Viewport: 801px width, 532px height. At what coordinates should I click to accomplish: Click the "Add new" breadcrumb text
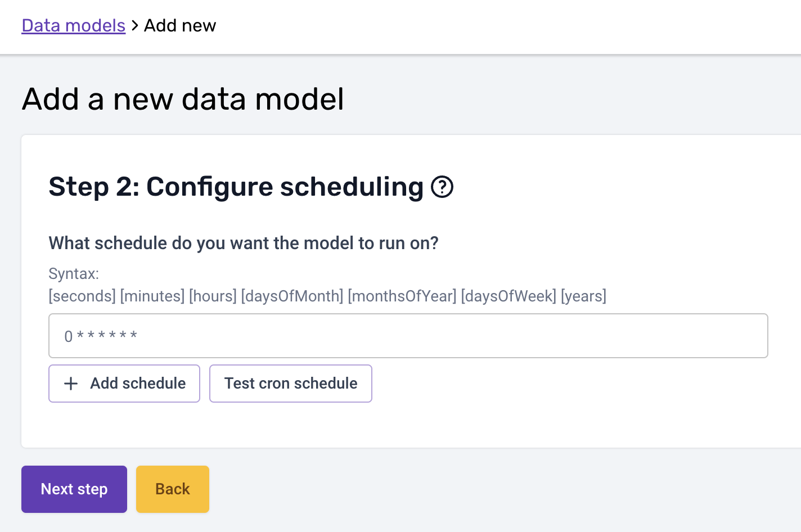tap(180, 25)
